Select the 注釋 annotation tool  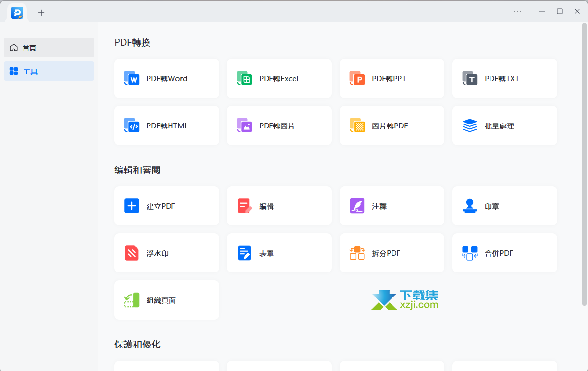[x=392, y=206]
